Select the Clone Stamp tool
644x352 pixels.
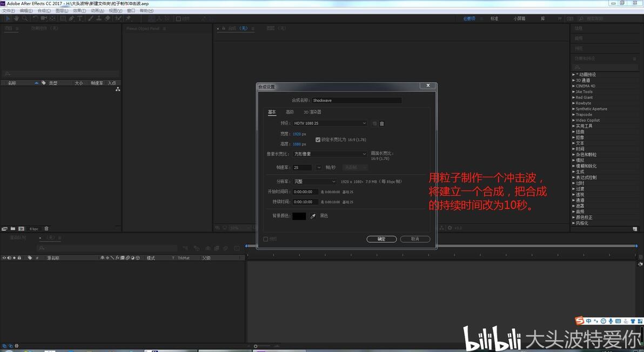[99, 18]
